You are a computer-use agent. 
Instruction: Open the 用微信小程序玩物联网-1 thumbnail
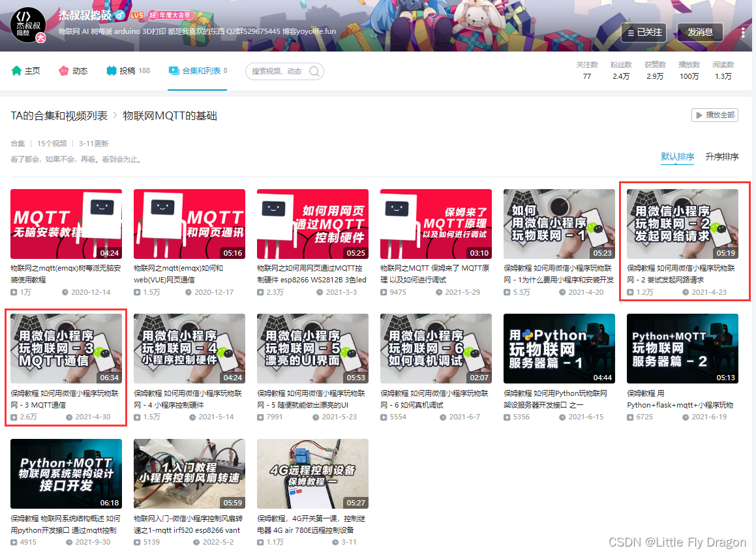[559, 224]
